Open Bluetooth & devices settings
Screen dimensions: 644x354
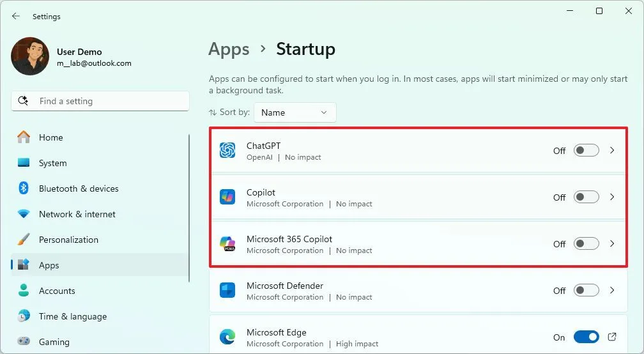point(78,189)
